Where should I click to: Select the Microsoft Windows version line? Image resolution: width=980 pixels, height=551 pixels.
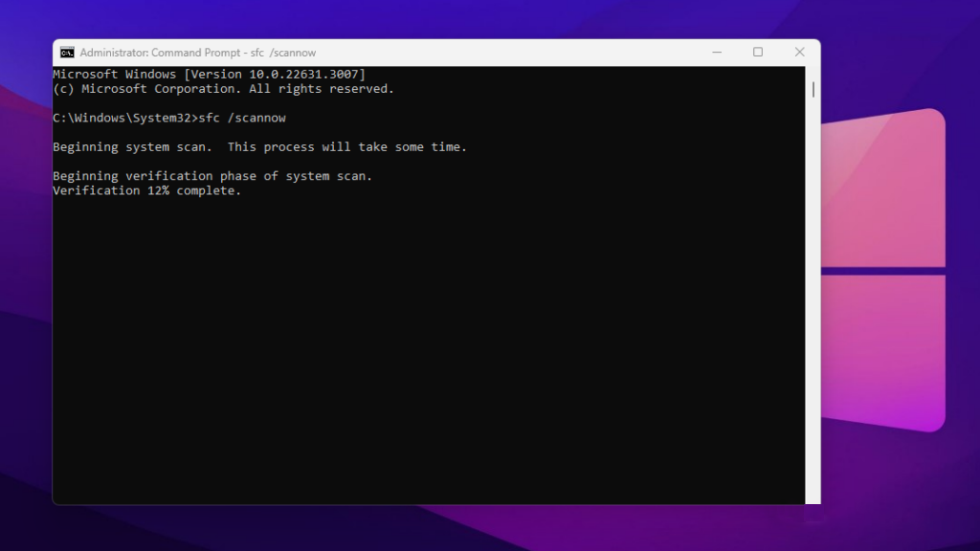click(209, 74)
